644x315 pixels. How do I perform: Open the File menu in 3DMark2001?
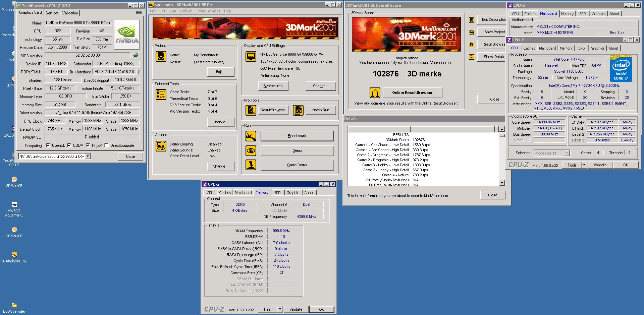point(153,11)
